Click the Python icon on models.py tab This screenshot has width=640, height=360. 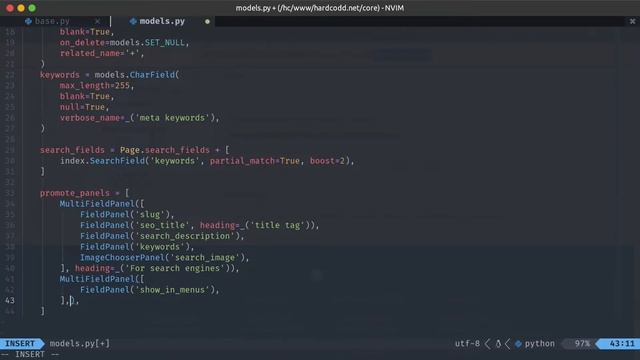(x=133, y=21)
